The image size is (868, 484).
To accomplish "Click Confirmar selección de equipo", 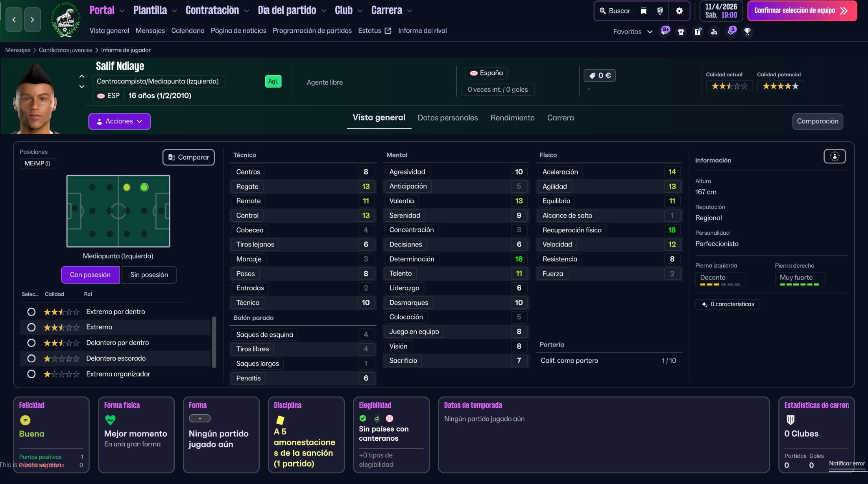I will point(802,11).
